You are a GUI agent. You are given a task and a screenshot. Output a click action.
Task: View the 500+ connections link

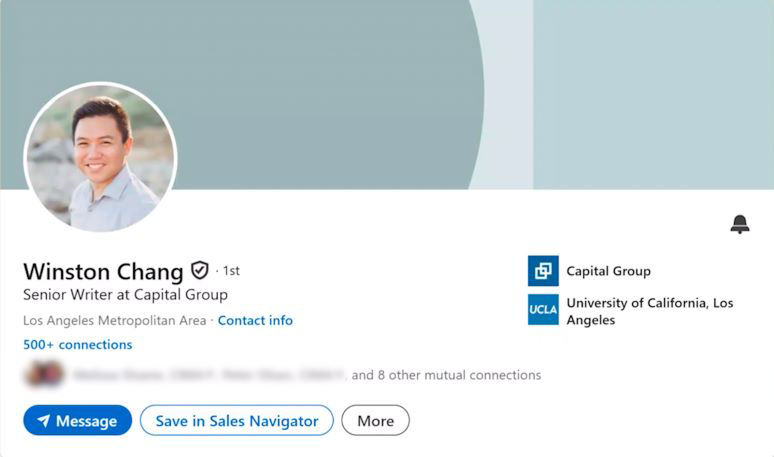coord(78,345)
